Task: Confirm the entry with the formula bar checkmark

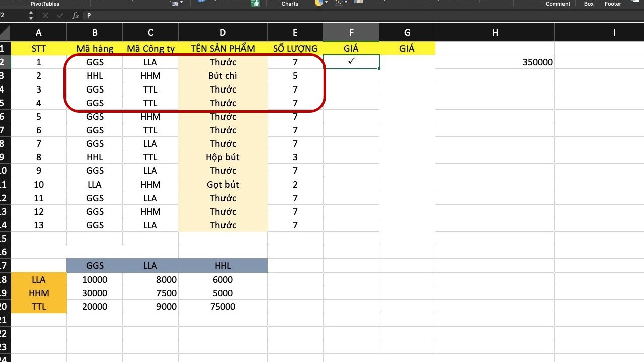Action: pos(60,16)
